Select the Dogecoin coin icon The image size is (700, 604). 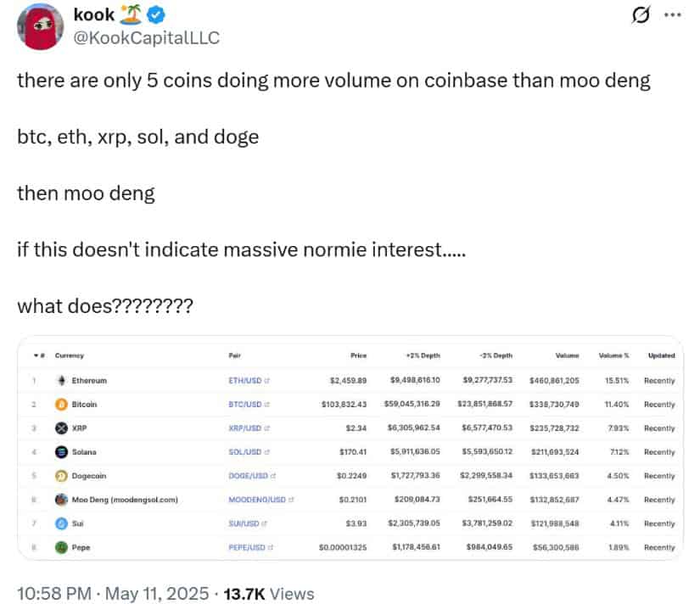tap(59, 476)
